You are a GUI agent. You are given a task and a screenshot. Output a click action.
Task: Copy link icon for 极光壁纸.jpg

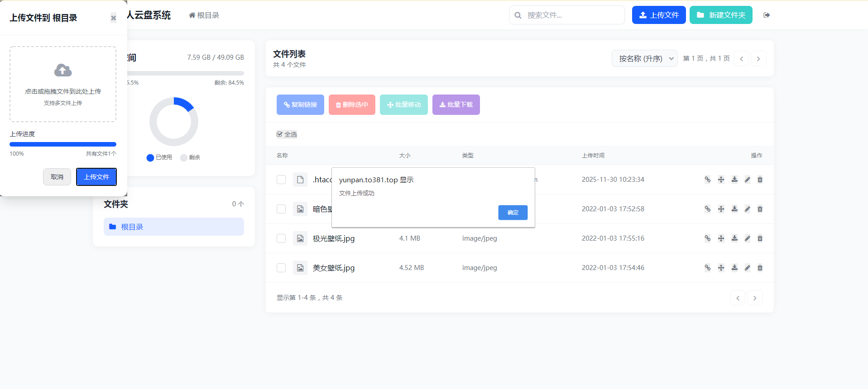707,238
